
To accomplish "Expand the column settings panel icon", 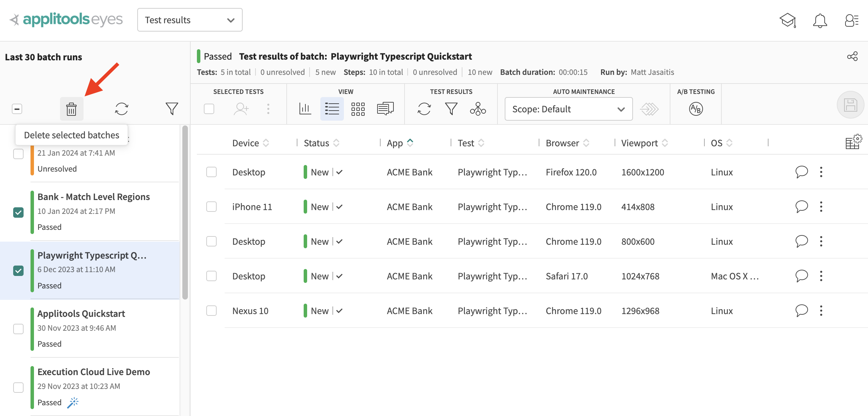I will tap(854, 142).
